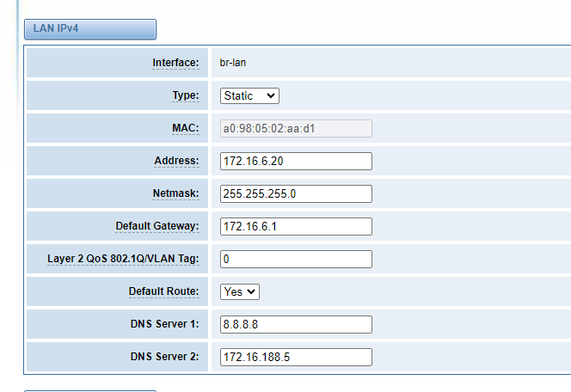571x392 pixels.
Task: Click the DNS Server 2 label
Action: point(164,357)
